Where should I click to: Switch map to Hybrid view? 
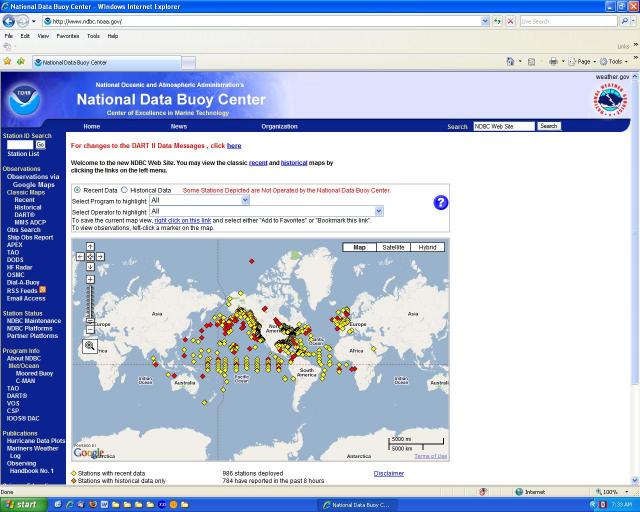(427, 247)
